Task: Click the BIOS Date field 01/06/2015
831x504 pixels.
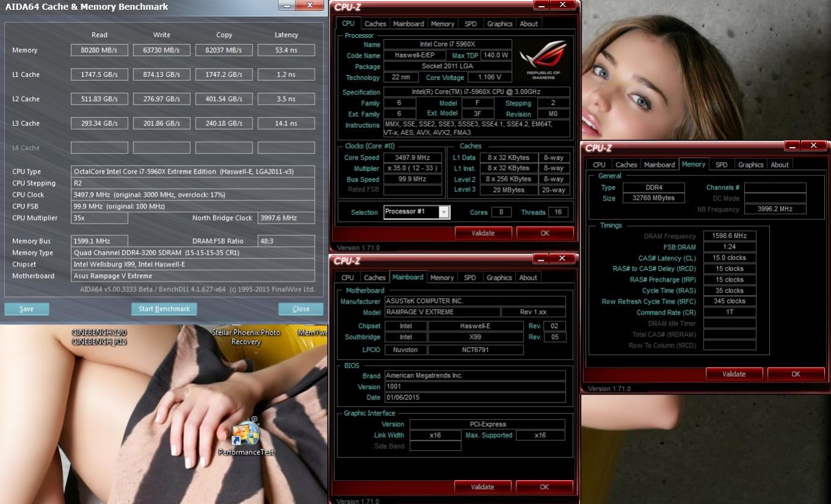Action: click(x=475, y=398)
